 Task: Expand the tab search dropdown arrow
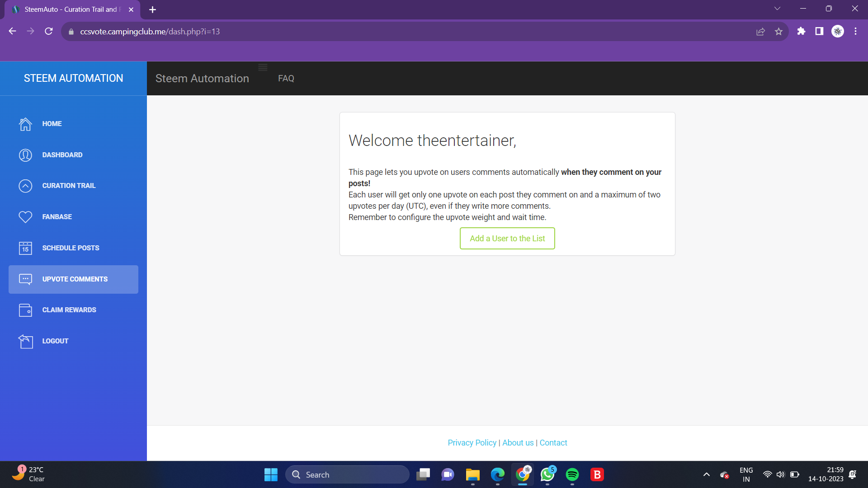click(777, 9)
